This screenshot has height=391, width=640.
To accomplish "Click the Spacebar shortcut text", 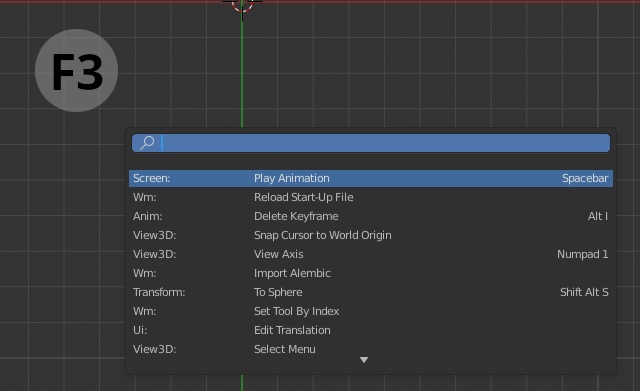I will (x=585, y=178).
